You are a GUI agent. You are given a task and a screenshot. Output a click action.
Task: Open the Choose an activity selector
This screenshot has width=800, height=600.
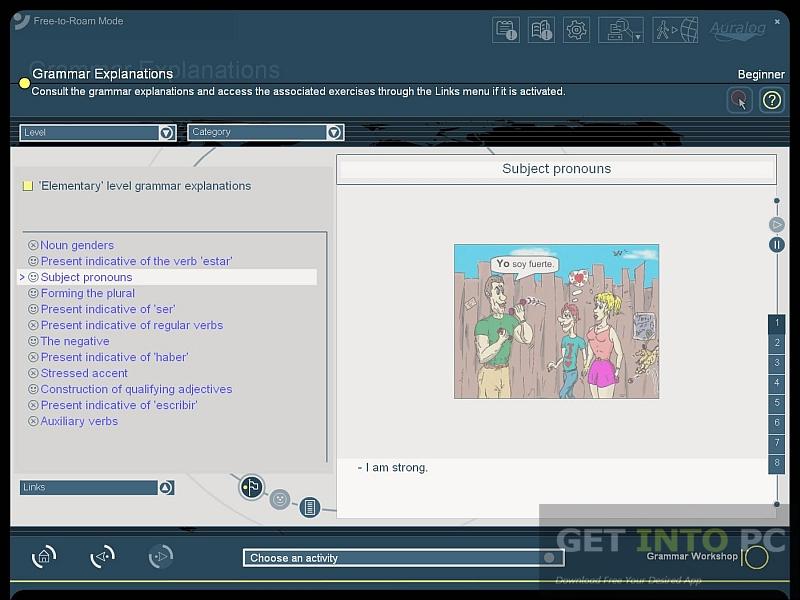click(400, 558)
